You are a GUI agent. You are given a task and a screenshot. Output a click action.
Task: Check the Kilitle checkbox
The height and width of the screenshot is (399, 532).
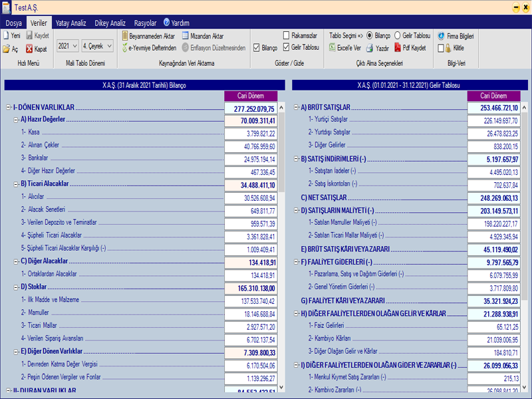point(441,48)
